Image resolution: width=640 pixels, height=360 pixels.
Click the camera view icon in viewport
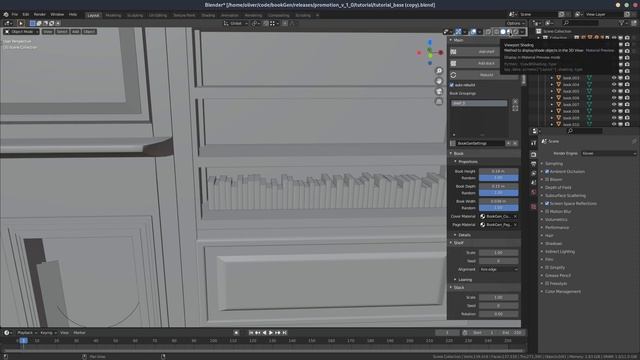pos(439,91)
